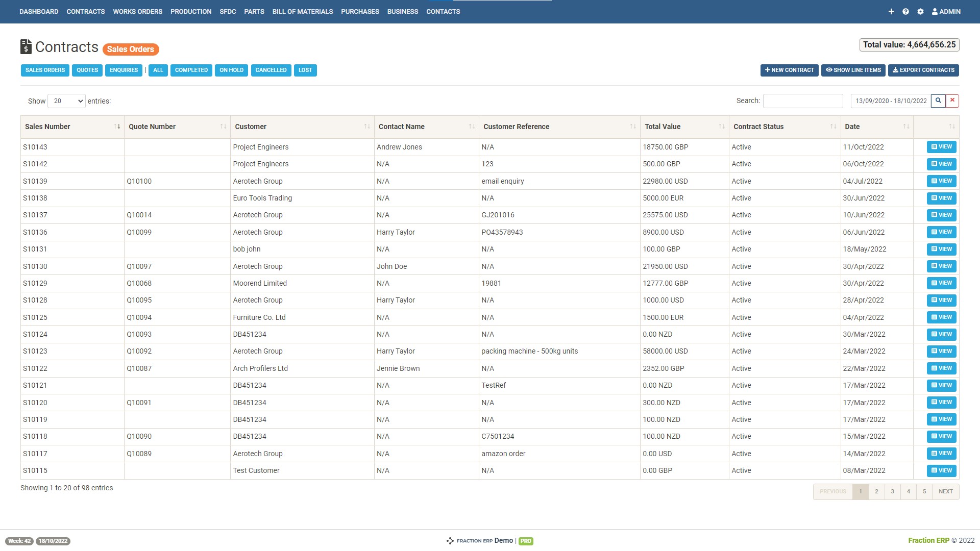Toggle the COMPLETED status filter

click(191, 70)
